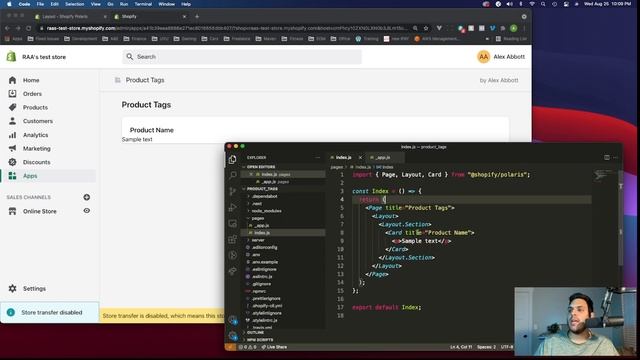Viewport: 640px width, 360px height.
Task: Click the volume icon in the menu bar
Action: click(509, 4)
